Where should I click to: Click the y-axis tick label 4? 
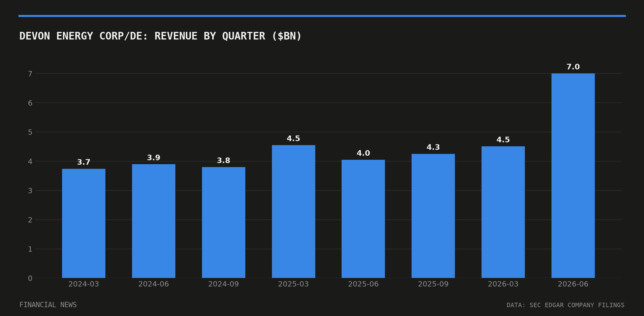point(30,162)
